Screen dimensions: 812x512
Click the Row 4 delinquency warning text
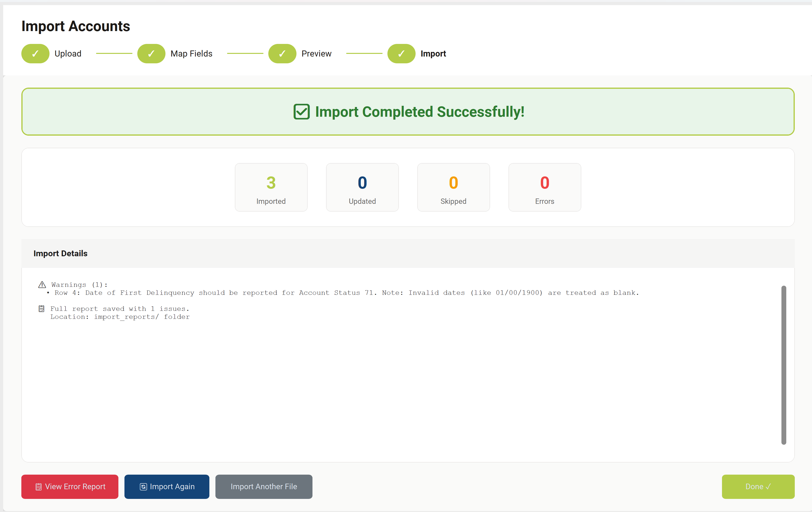pos(346,293)
